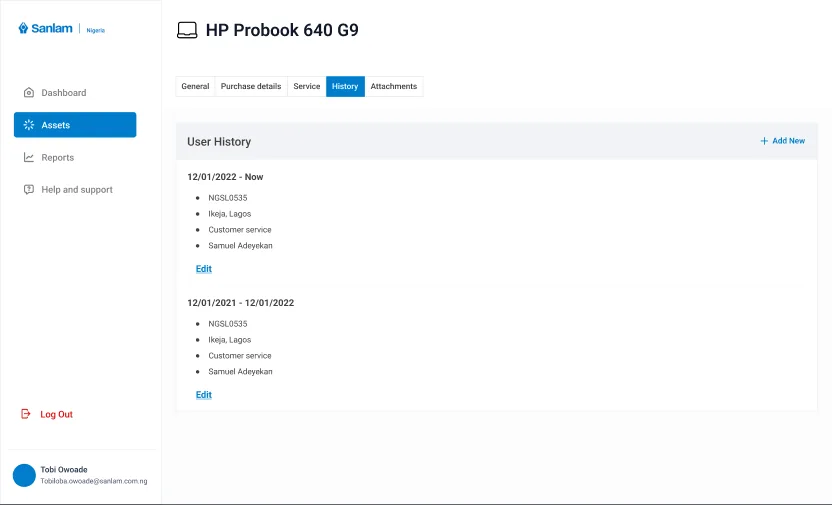Click the Tobi Owoade profile name
The image size is (832, 505).
[64, 469]
